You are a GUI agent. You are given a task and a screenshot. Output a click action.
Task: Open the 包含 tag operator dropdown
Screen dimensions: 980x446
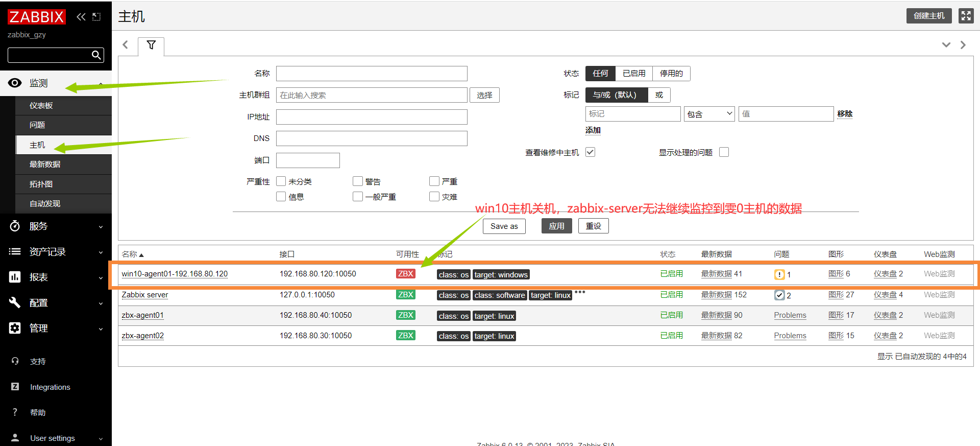point(709,114)
